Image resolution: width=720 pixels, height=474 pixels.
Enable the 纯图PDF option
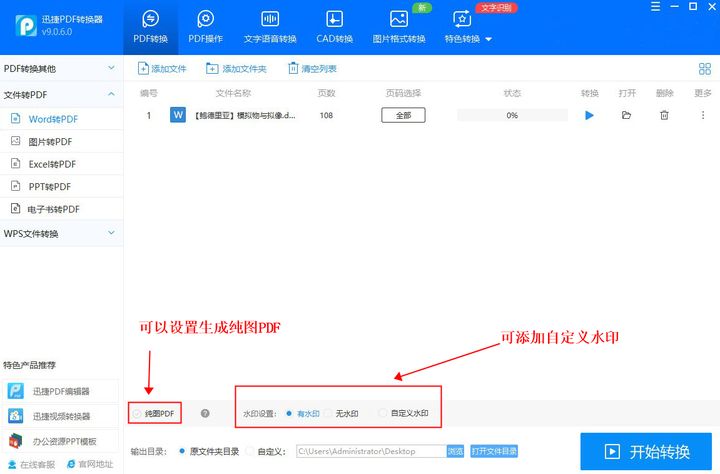click(x=136, y=413)
